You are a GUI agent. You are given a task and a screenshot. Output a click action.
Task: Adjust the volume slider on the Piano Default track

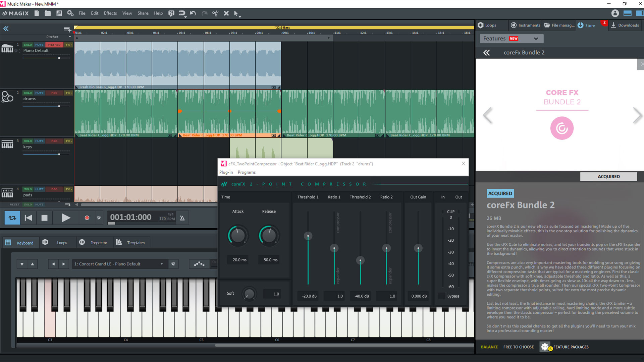tap(59, 58)
